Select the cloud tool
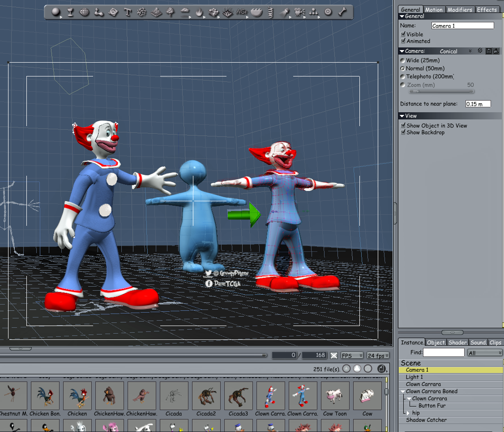The width and height of the screenshot is (504, 432). pos(185,12)
